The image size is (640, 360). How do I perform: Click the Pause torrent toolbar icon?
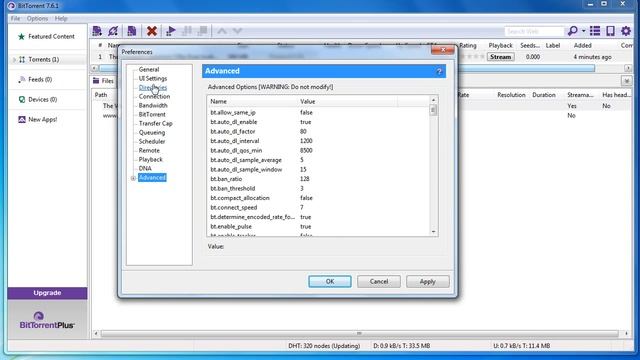point(187,31)
